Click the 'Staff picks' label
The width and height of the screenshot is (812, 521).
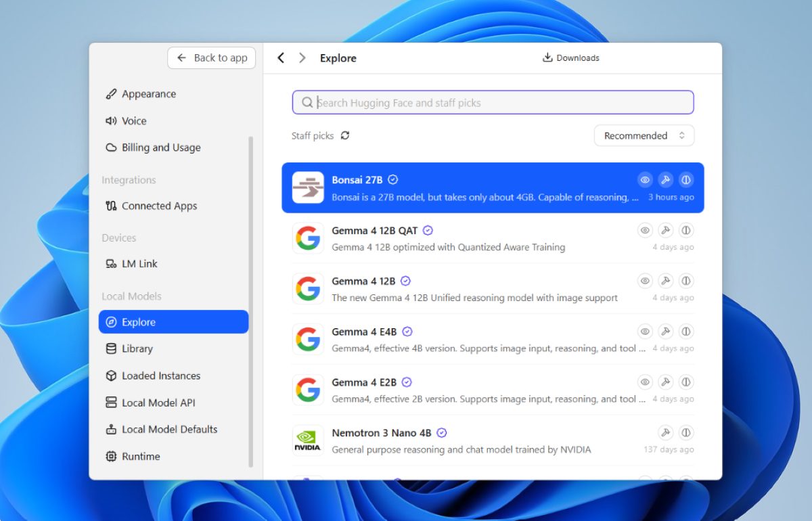point(313,136)
